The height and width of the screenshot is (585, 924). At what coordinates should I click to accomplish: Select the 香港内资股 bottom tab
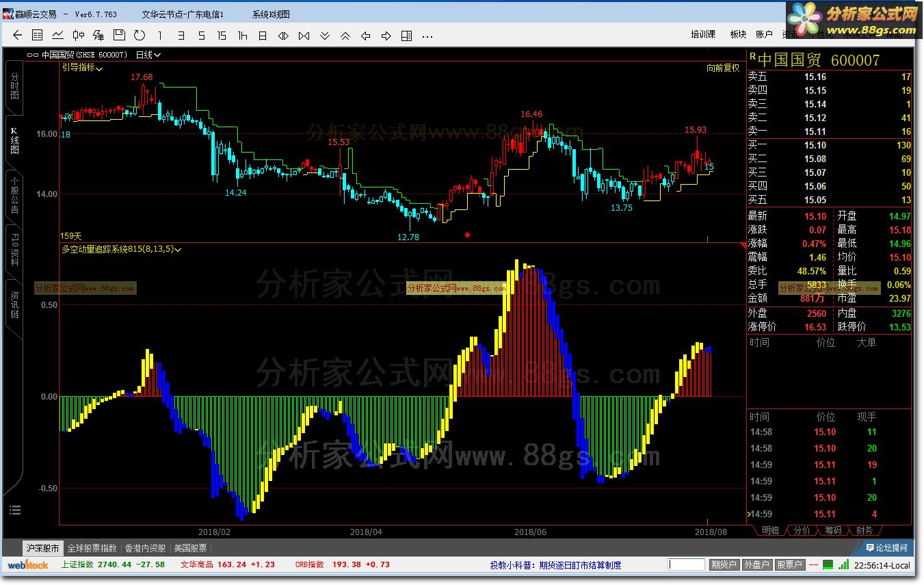coord(145,548)
